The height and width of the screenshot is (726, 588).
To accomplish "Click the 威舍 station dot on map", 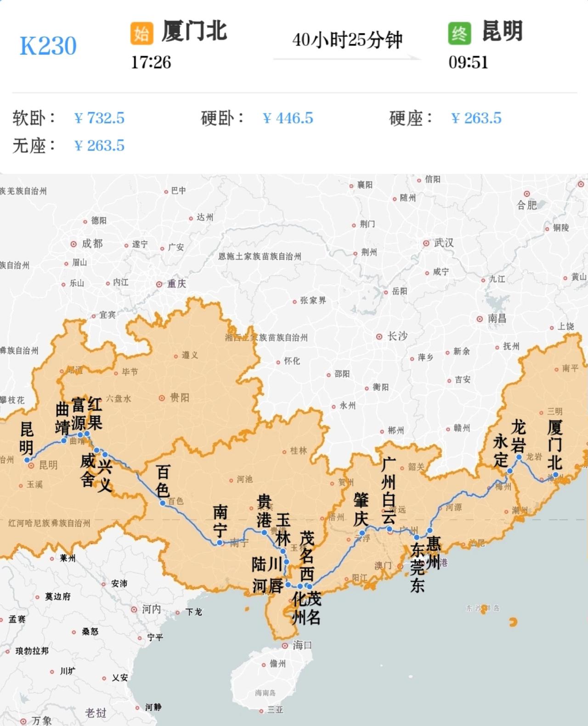I will 97,450.
